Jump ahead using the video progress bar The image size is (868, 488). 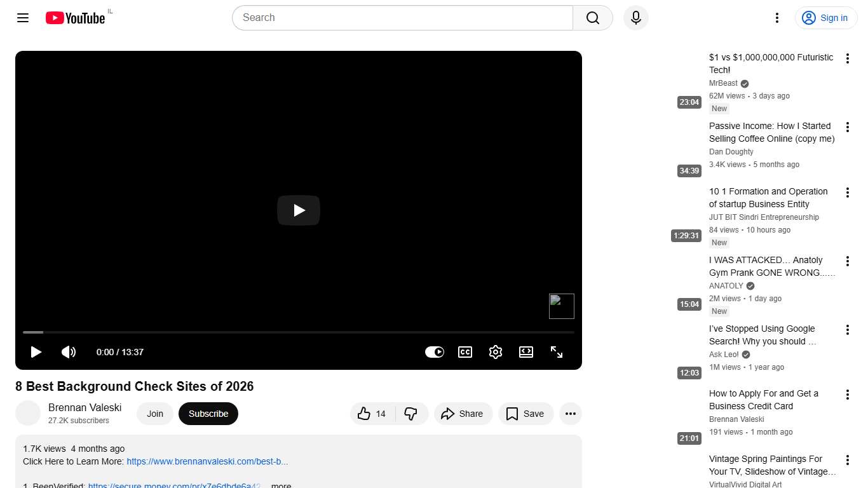299,332
